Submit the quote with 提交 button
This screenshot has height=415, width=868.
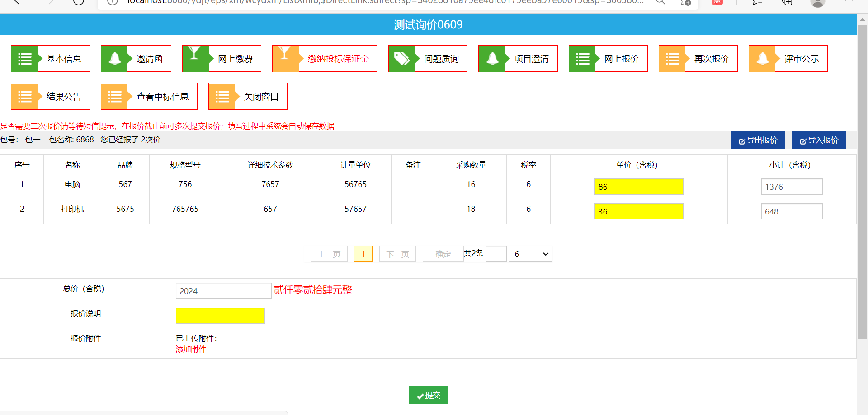pos(428,395)
